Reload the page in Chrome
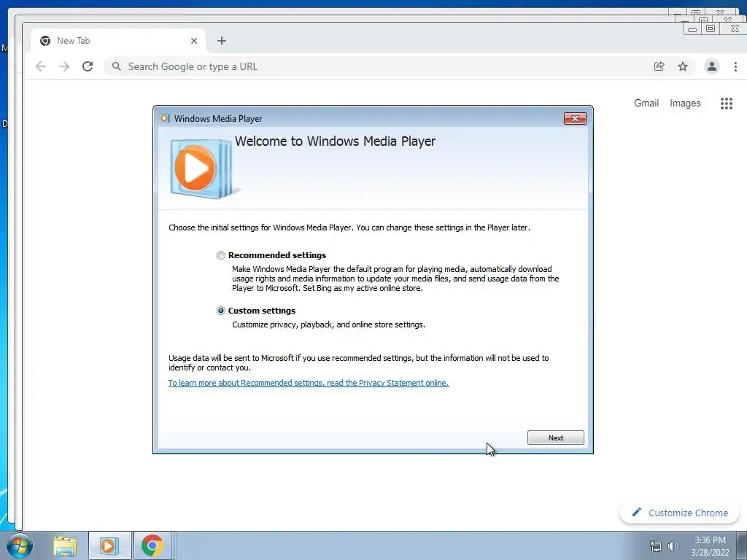747x560 pixels. tap(88, 66)
